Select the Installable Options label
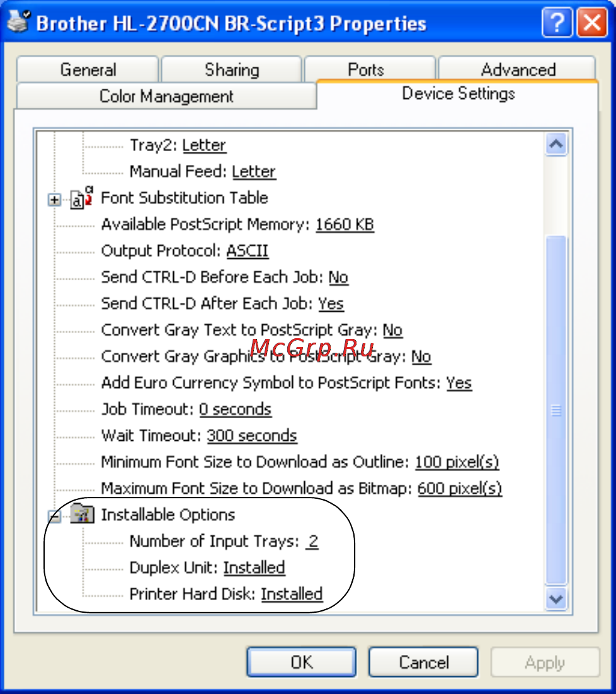The width and height of the screenshot is (616, 694). coord(168,515)
